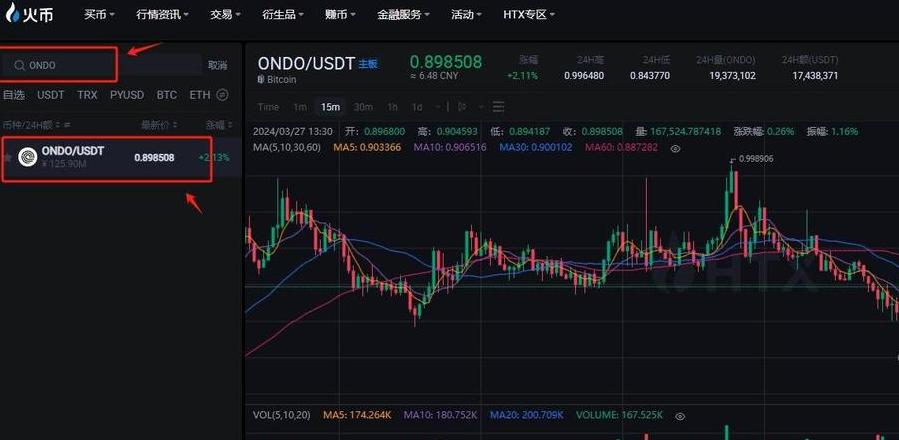The height and width of the screenshot is (440, 899).
Task: Open the HTX专区 dropdown menu
Action: (x=529, y=14)
